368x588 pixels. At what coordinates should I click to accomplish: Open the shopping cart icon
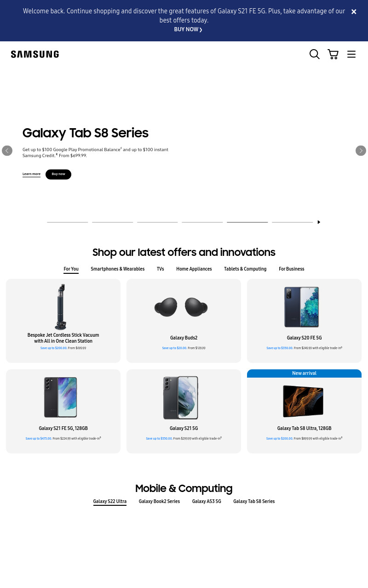[x=333, y=54]
